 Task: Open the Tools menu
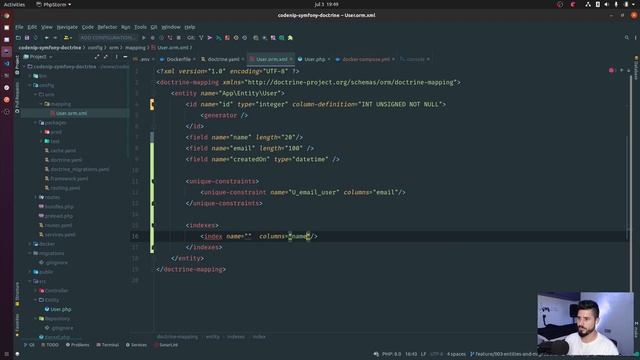140,27
